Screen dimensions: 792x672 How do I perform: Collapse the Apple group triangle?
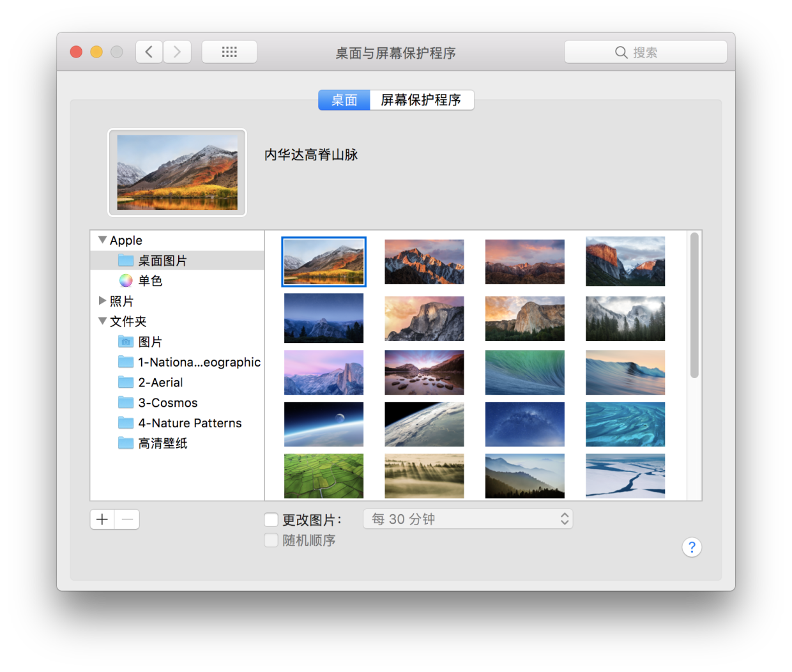pos(102,240)
